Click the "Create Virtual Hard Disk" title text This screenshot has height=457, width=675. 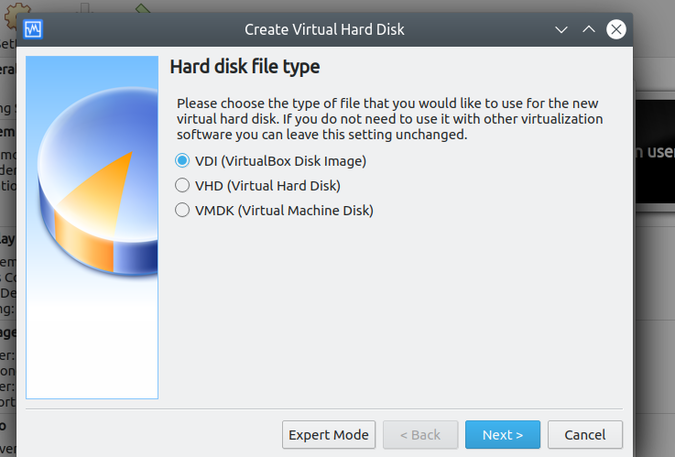click(x=324, y=29)
